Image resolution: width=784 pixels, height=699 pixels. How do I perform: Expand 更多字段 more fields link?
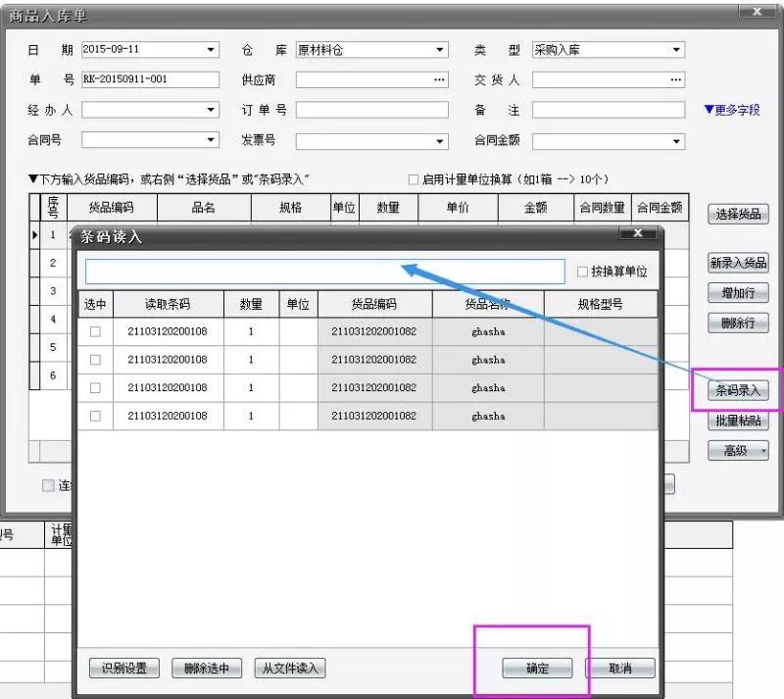732,111
